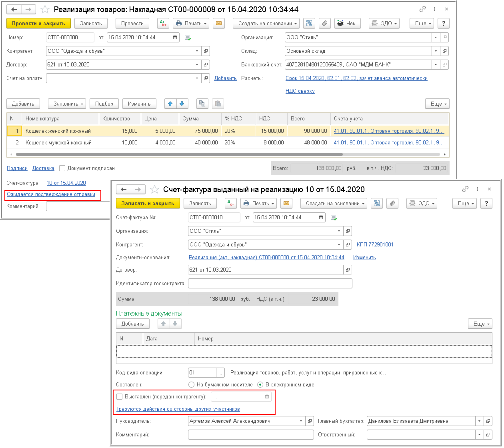Viewport: 504px width, 448px height.
Task: Open the Склад dropdown list
Action: (x=436, y=51)
